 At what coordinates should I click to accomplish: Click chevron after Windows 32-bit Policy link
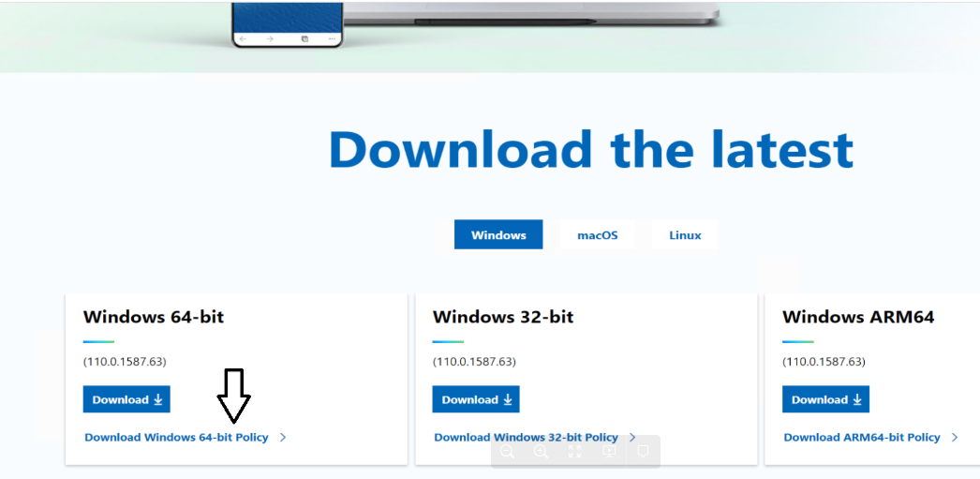pyautogui.click(x=632, y=438)
